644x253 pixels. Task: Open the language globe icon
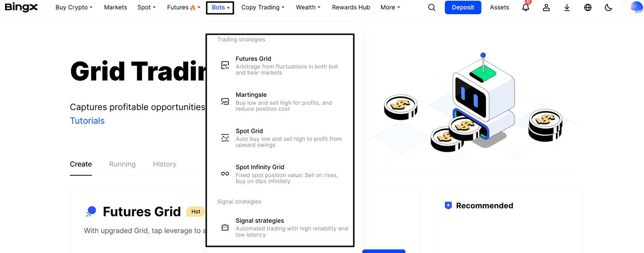pos(588,8)
